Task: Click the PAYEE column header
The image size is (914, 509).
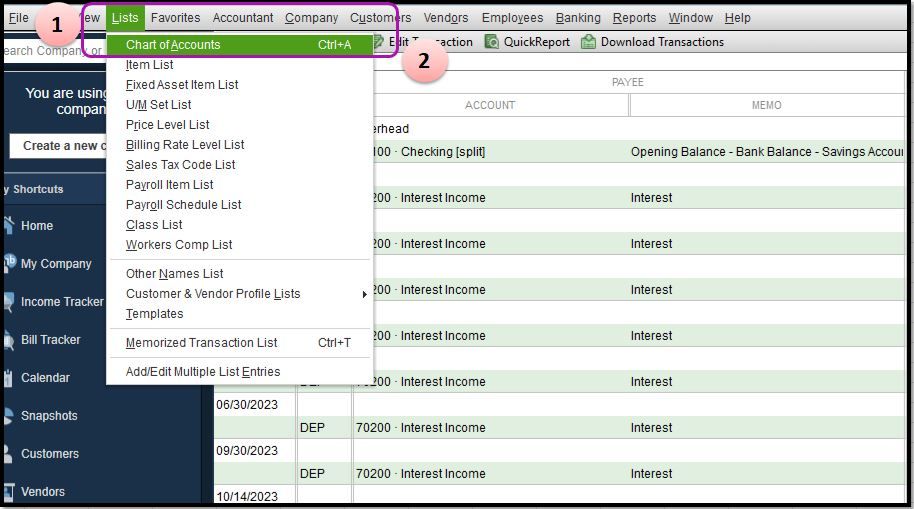Action: click(628, 82)
